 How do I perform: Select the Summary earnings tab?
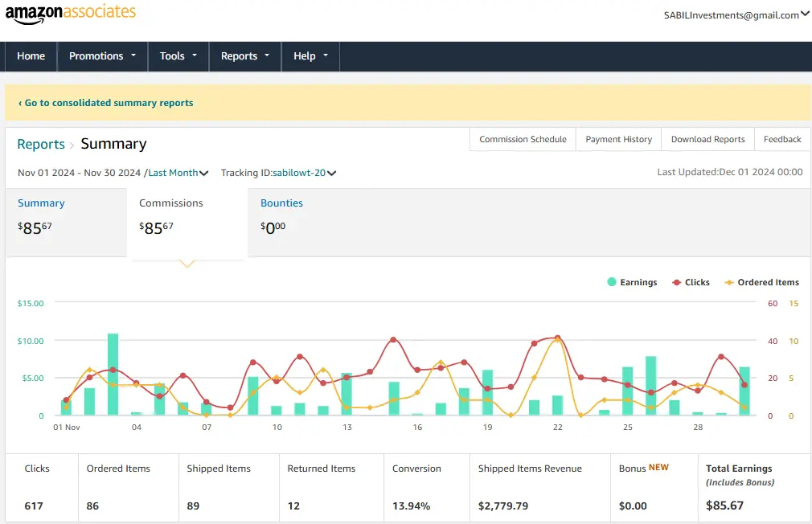point(66,222)
